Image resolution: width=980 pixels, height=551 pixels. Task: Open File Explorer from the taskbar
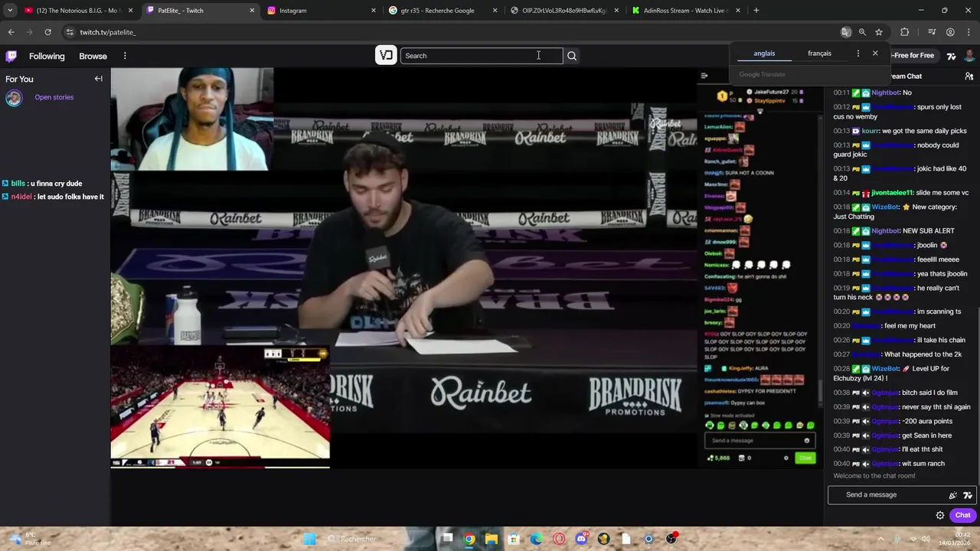[492, 539]
